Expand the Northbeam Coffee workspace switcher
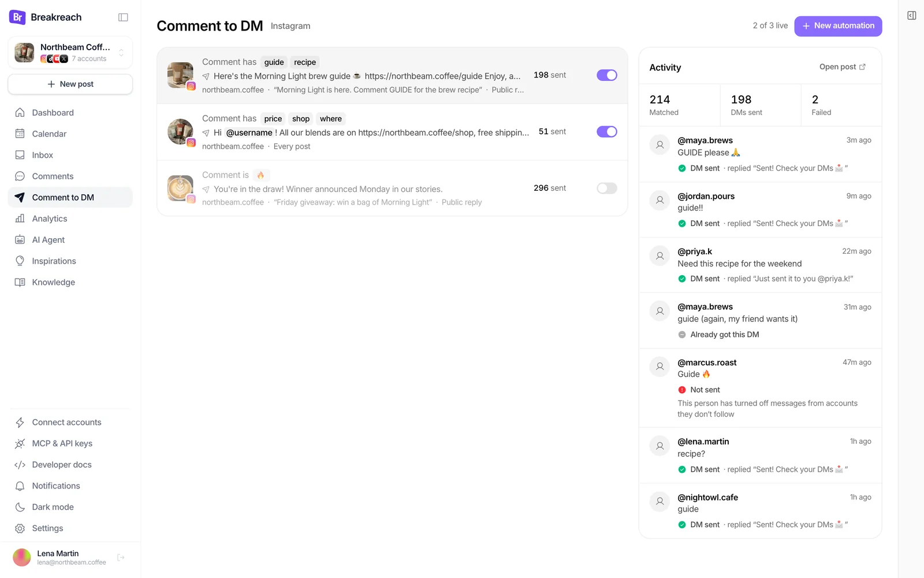924x578 pixels. (x=70, y=53)
